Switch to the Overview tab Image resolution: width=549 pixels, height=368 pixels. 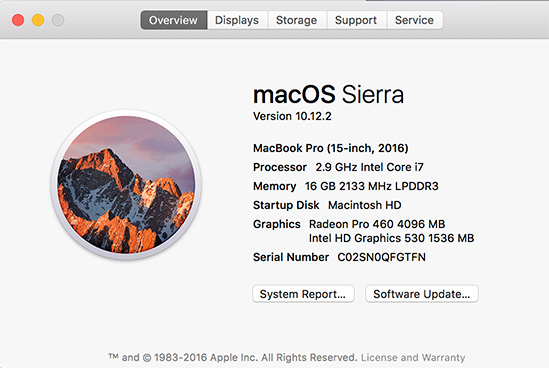174,20
